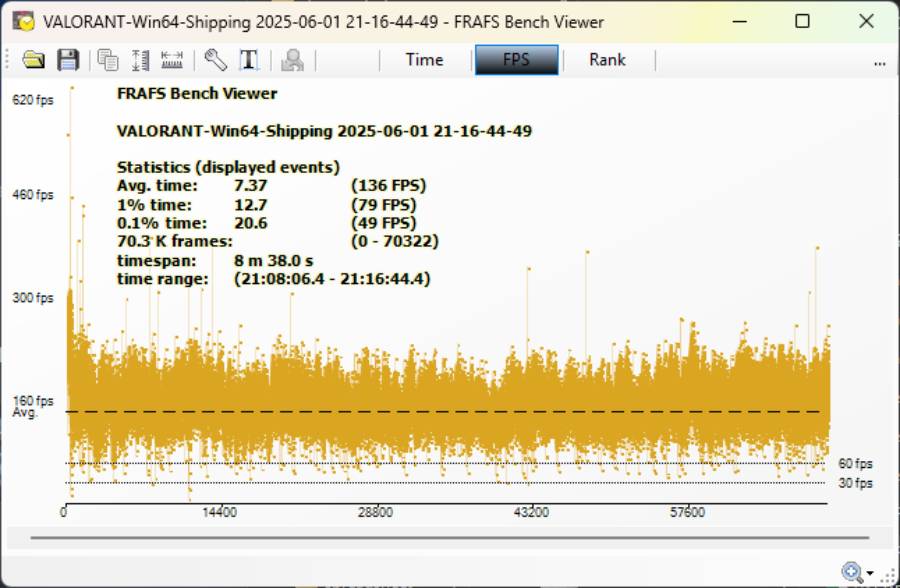Screen dimensions: 900x588
Task: Adjust the vertical scale with the ruler icon
Action: click(141, 60)
